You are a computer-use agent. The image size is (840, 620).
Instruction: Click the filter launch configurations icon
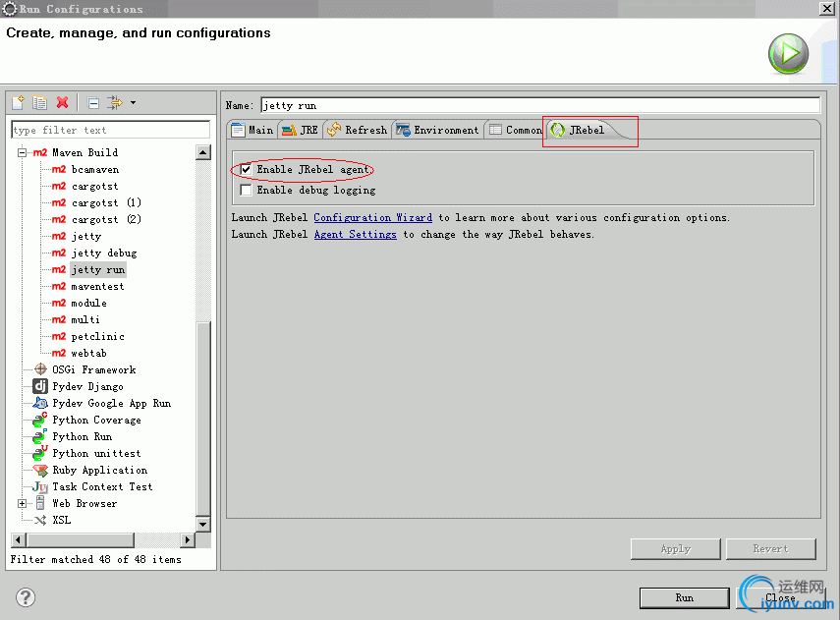click(x=115, y=102)
